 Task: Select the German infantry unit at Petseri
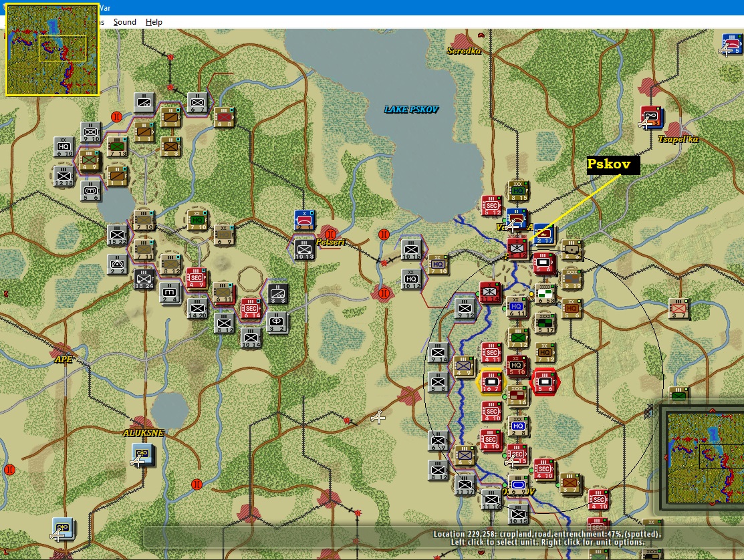[304, 250]
